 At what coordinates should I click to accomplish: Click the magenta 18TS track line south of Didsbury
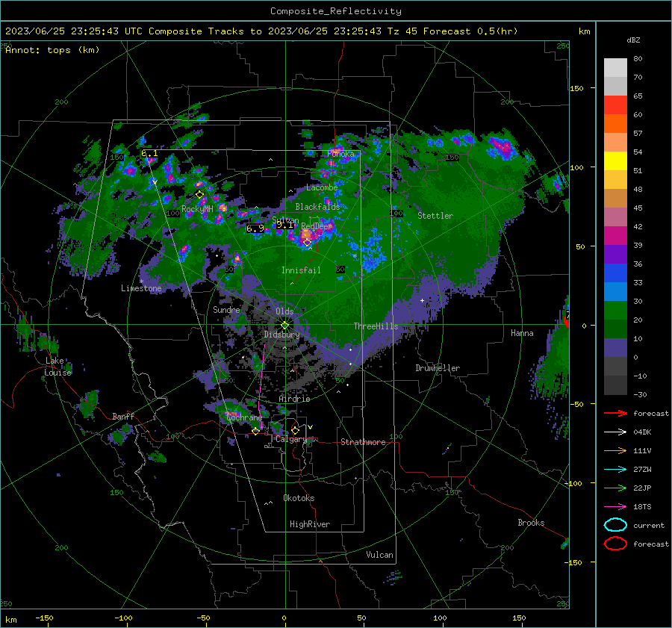point(261,386)
